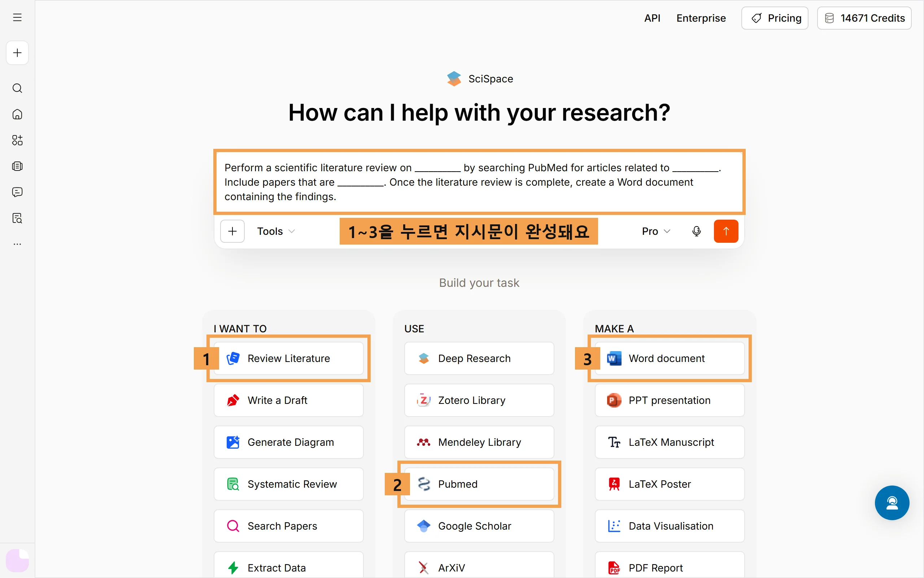
Task: Select LaTeX Poster output
Action: [x=669, y=484]
